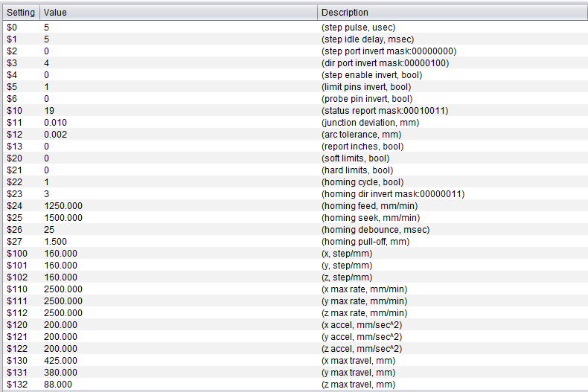Screen dimensions: 588x392
Task: Click the $2 step port invert mask value
Action: pyautogui.click(x=46, y=51)
